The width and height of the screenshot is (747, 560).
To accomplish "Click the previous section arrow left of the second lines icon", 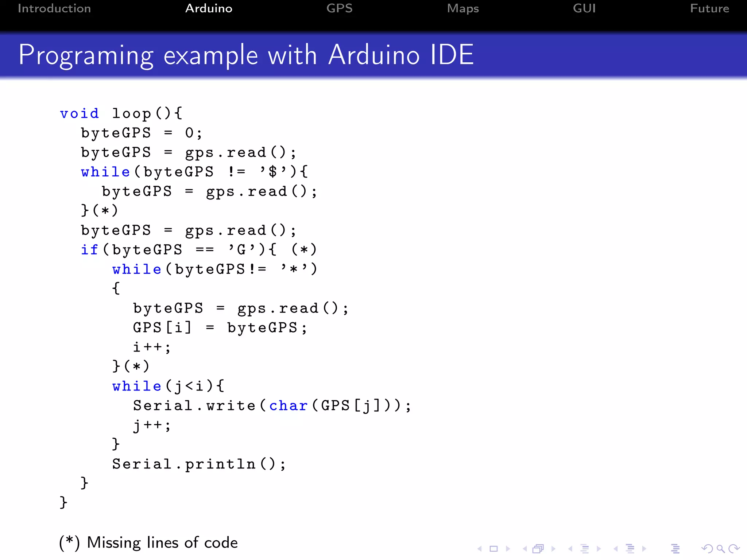I will click(x=616, y=549).
